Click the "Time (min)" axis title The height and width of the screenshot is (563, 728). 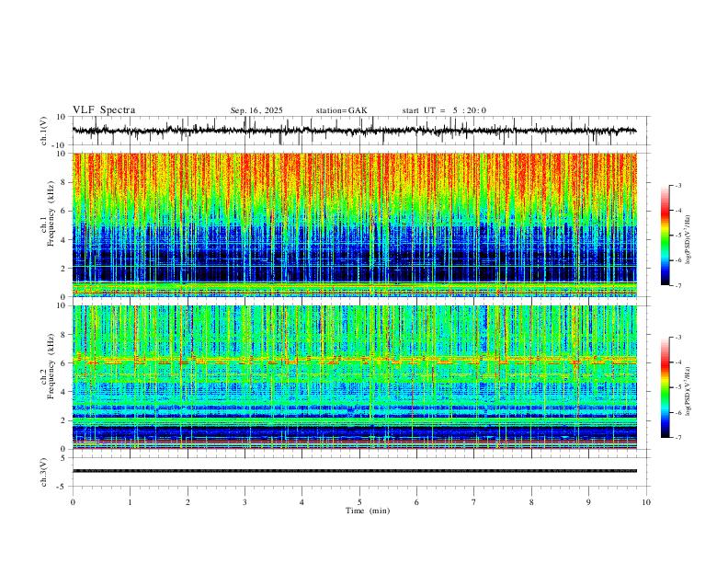[x=368, y=511]
